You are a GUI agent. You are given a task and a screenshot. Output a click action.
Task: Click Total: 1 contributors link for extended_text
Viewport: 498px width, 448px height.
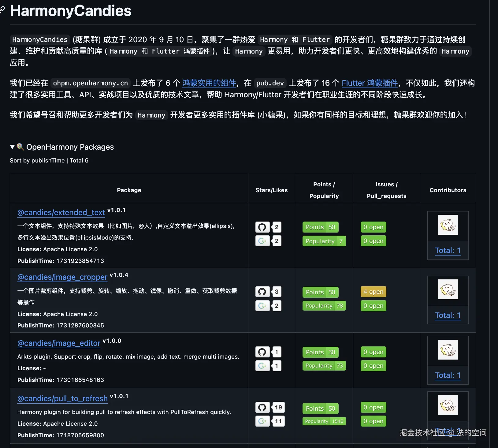point(448,250)
